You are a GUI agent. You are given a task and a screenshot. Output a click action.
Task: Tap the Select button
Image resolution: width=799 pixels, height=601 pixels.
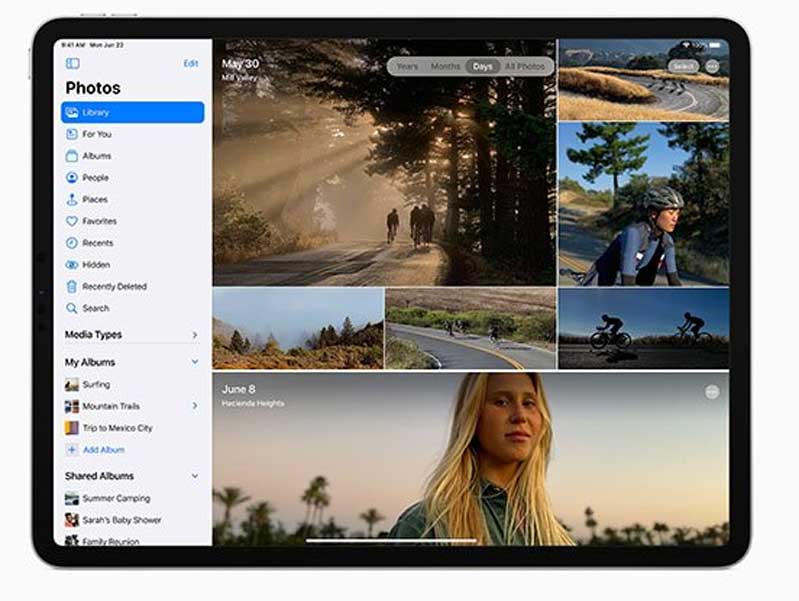[x=683, y=66]
